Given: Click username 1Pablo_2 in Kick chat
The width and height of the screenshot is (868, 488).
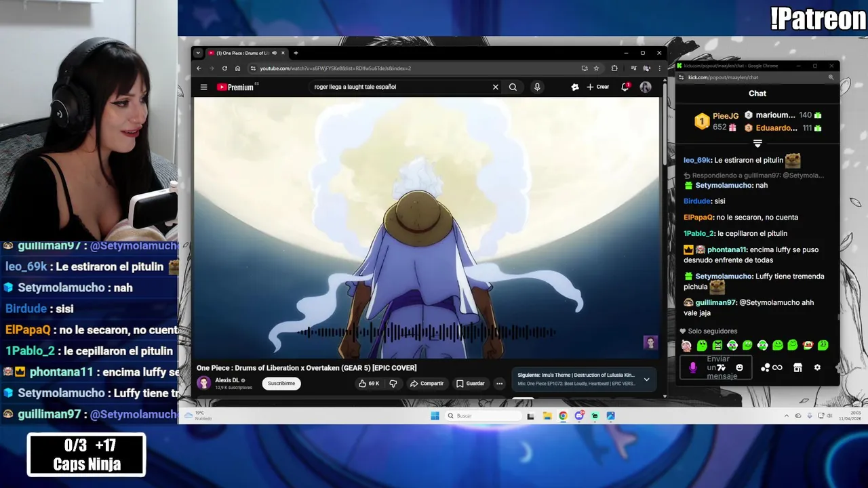Looking at the screenshot, I should point(699,234).
